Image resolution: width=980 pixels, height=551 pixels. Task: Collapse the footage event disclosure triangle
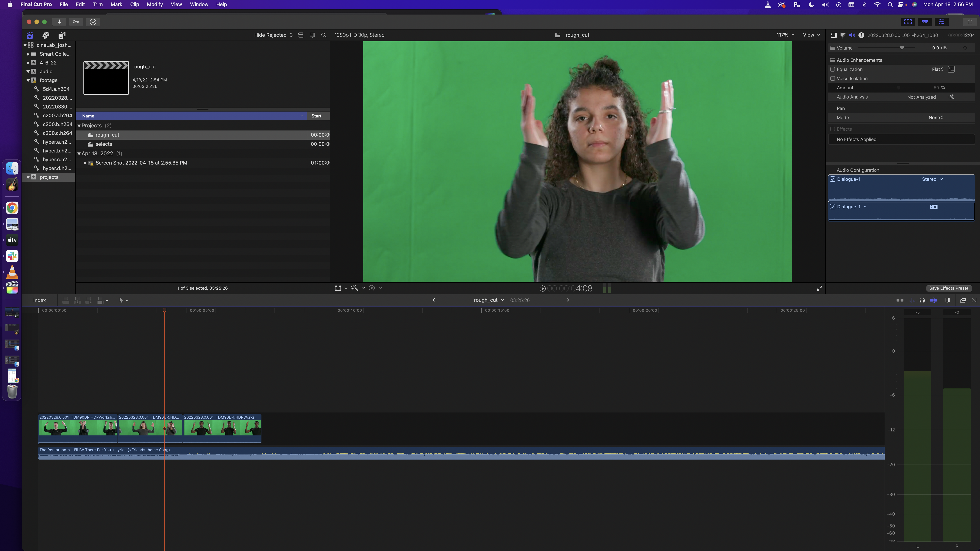click(x=28, y=80)
